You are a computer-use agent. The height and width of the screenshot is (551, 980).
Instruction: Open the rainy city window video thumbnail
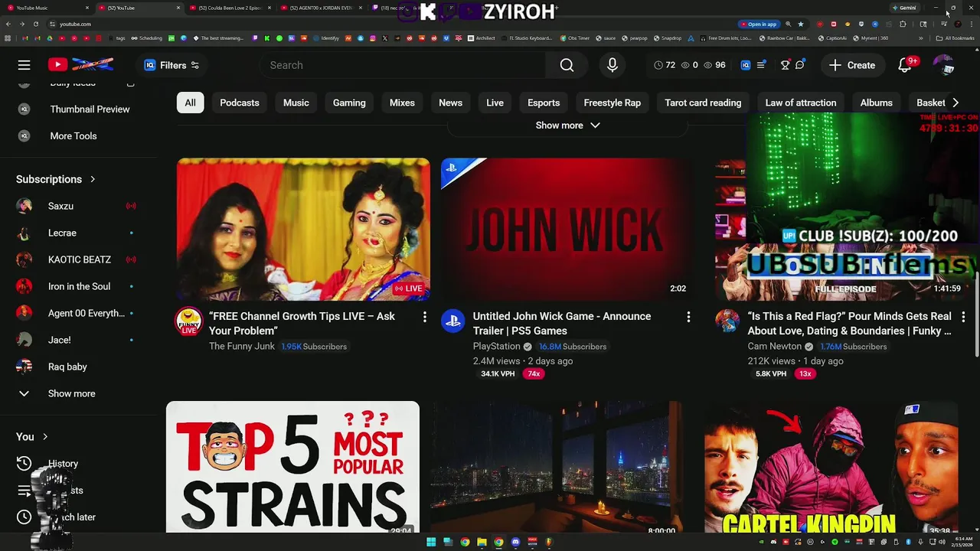pos(557,467)
